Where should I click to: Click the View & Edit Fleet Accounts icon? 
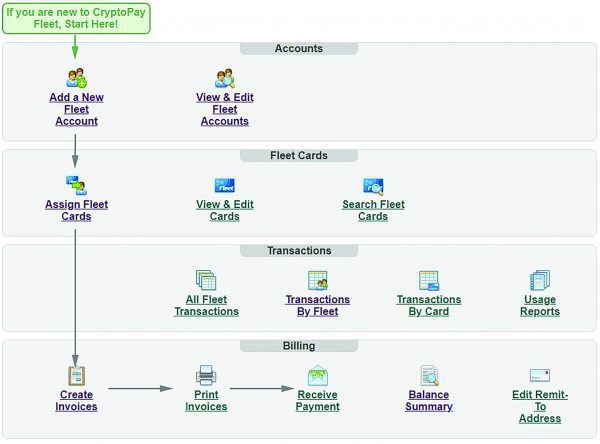tap(224, 77)
